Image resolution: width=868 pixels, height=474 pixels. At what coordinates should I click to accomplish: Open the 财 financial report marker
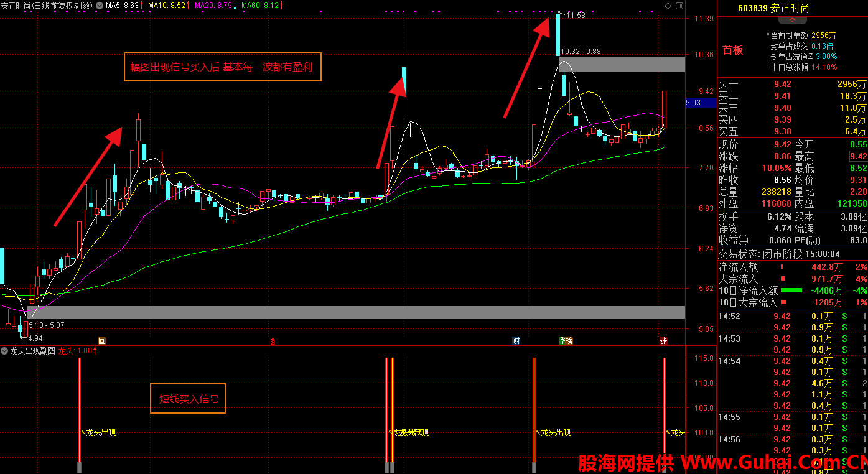point(516,340)
